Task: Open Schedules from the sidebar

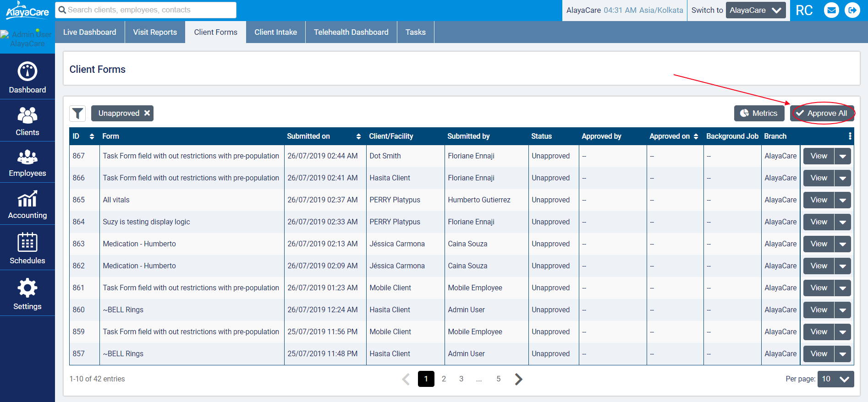Action: pos(27,248)
